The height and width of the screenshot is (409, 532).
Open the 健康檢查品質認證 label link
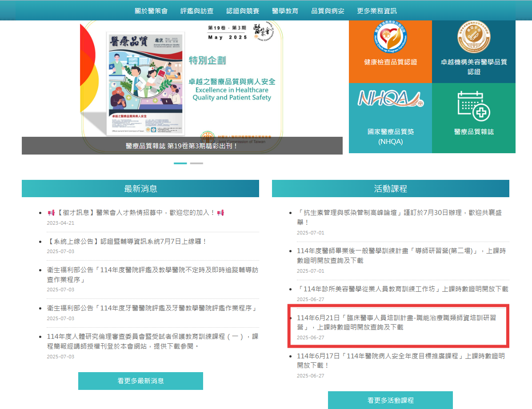pyautogui.click(x=391, y=62)
